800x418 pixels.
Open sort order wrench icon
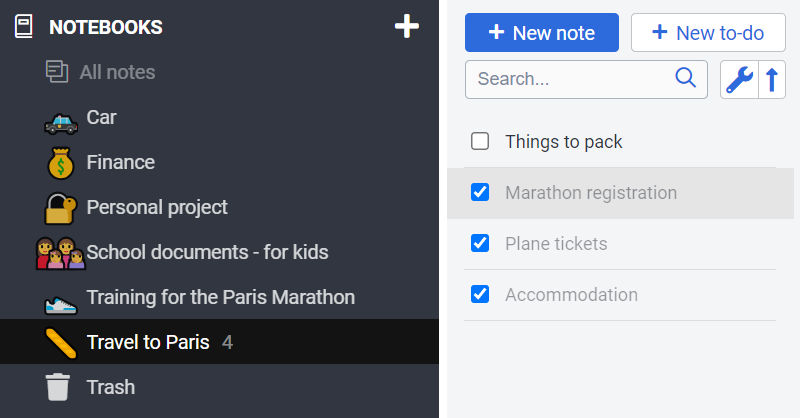click(x=739, y=80)
